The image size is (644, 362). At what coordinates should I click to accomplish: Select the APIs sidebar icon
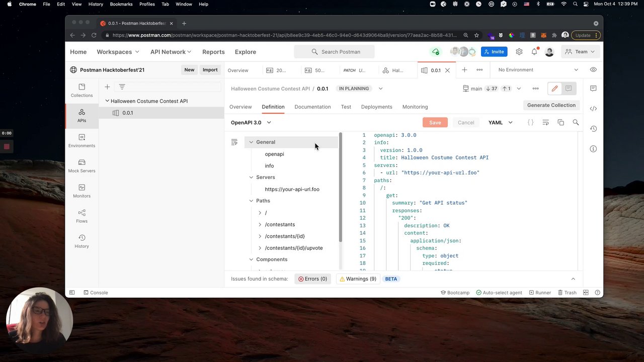[x=82, y=116]
